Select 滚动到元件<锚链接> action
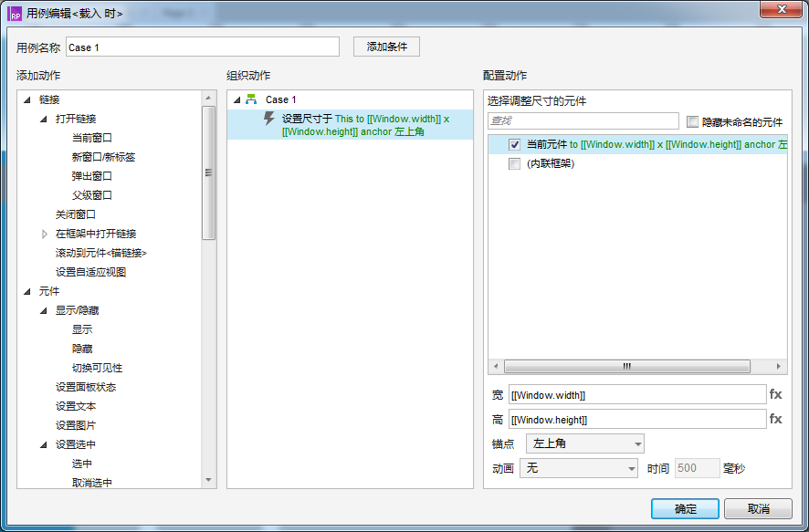Screen dimensions: 809x532 click(101, 253)
